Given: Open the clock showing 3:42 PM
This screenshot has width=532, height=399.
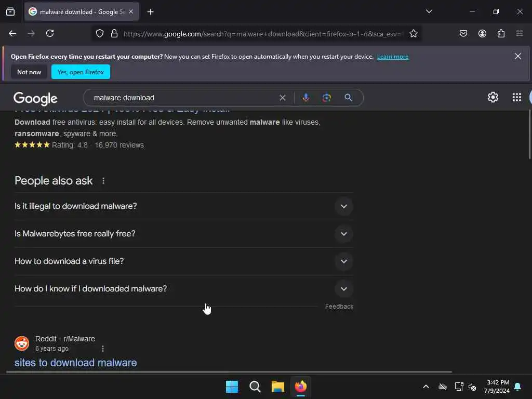Looking at the screenshot, I should (x=497, y=387).
